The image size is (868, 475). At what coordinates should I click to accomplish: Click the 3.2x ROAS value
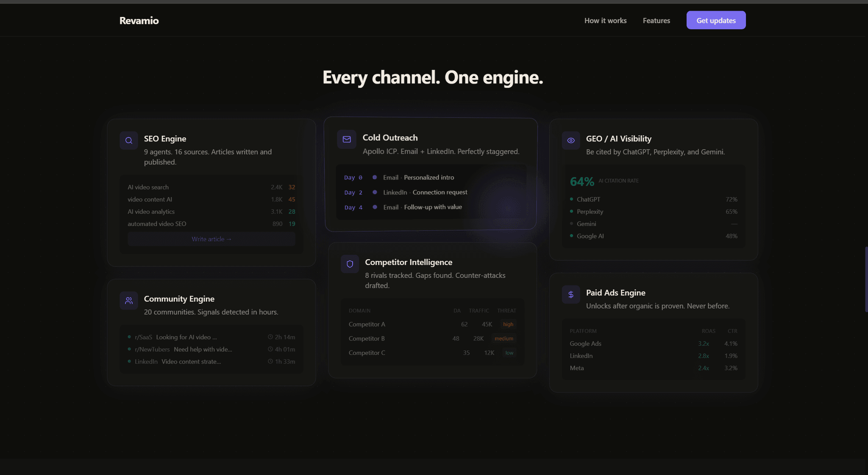704,344
